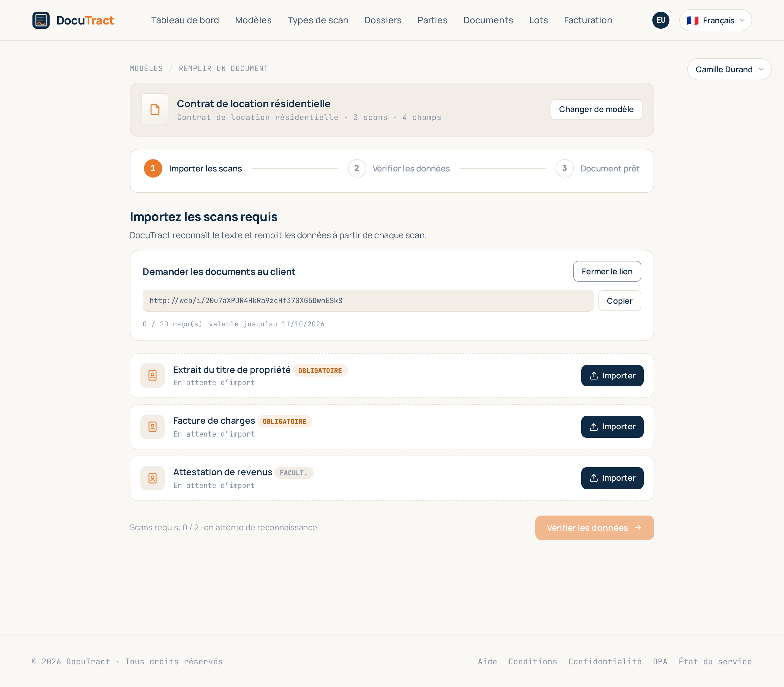Import the Extrait du titre de propriété scan

tap(612, 376)
